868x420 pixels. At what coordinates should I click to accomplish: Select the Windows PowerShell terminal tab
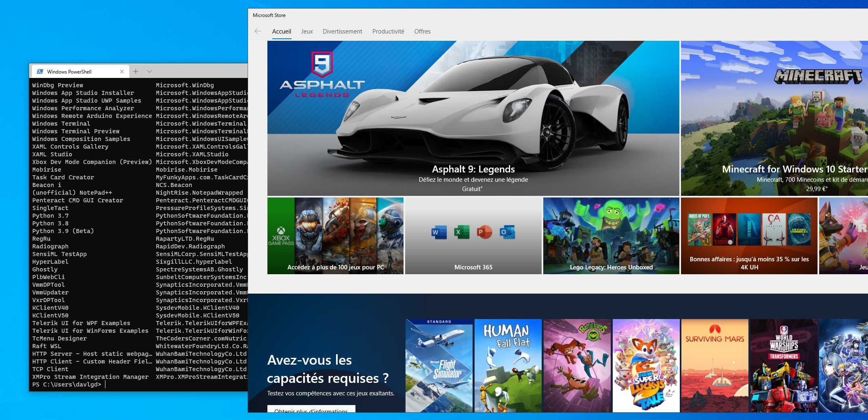(80, 71)
